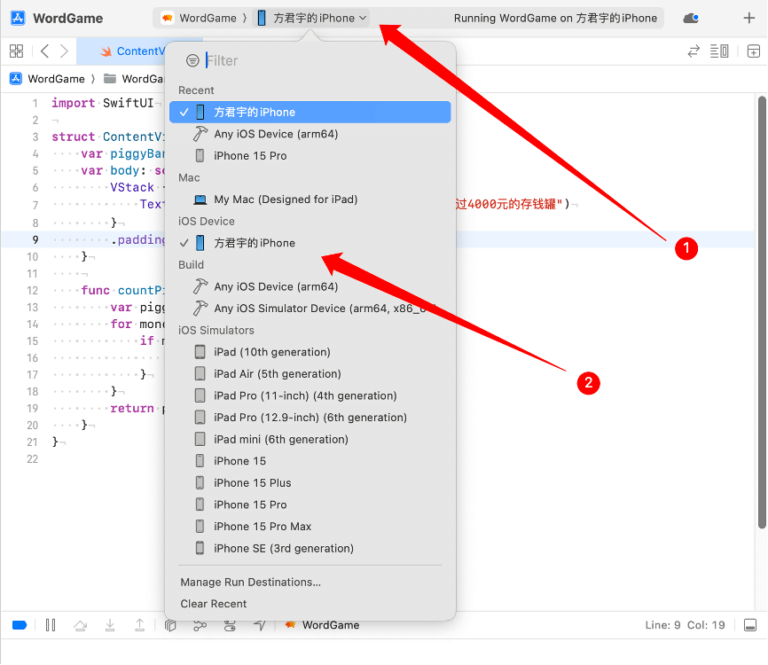
Task: Select iPad Pro (11-inch) (4th generation) simulator
Action: point(310,396)
